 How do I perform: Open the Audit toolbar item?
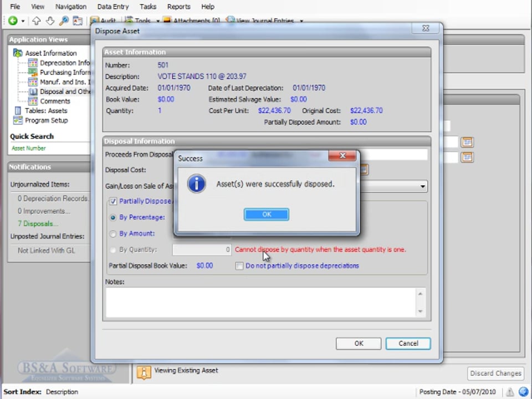(x=103, y=21)
